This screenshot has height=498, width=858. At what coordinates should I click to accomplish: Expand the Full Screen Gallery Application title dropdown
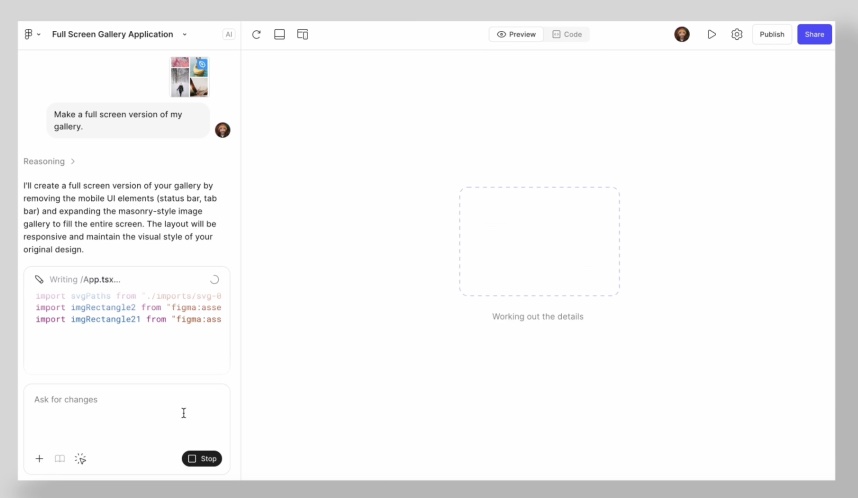tap(184, 34)
